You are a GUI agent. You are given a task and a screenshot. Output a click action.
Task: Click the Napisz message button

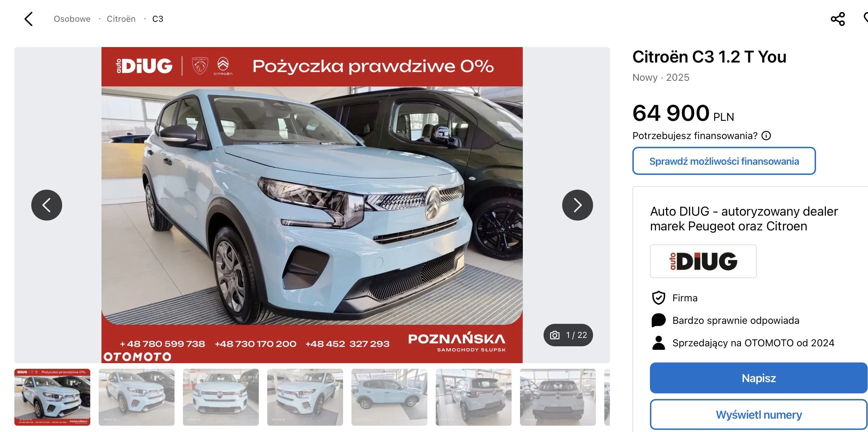click(x=758, y=378)
